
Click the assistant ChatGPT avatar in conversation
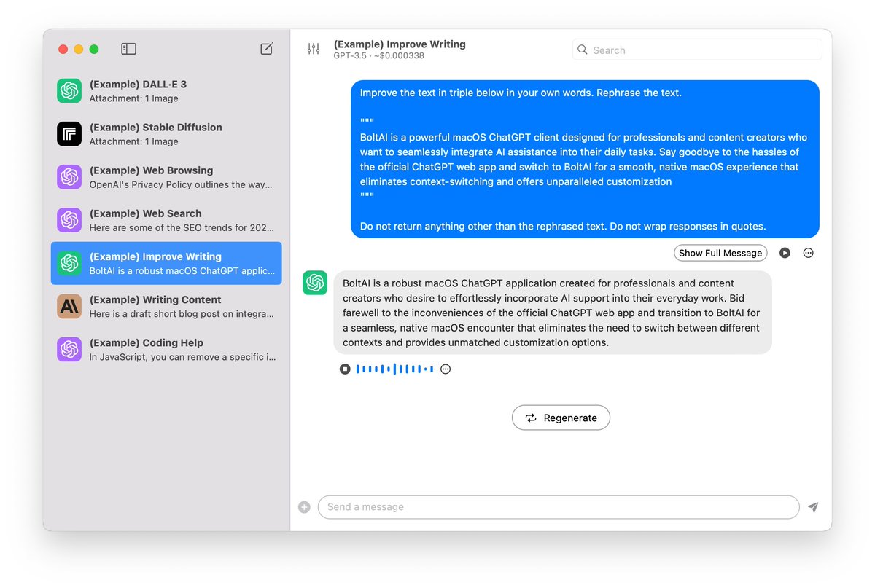click(315, 283)
